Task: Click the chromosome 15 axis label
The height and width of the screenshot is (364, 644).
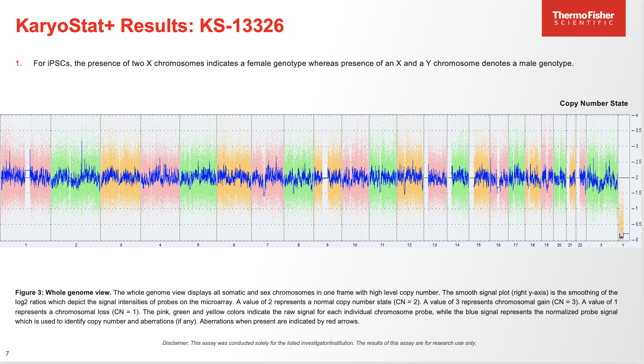Action: (478, 245)
